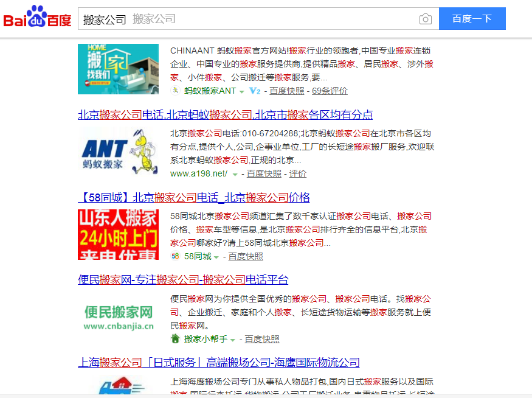This screenshot has width=532, height=398.
Task: Click the camera image search icon
Action: click(426, 19)
